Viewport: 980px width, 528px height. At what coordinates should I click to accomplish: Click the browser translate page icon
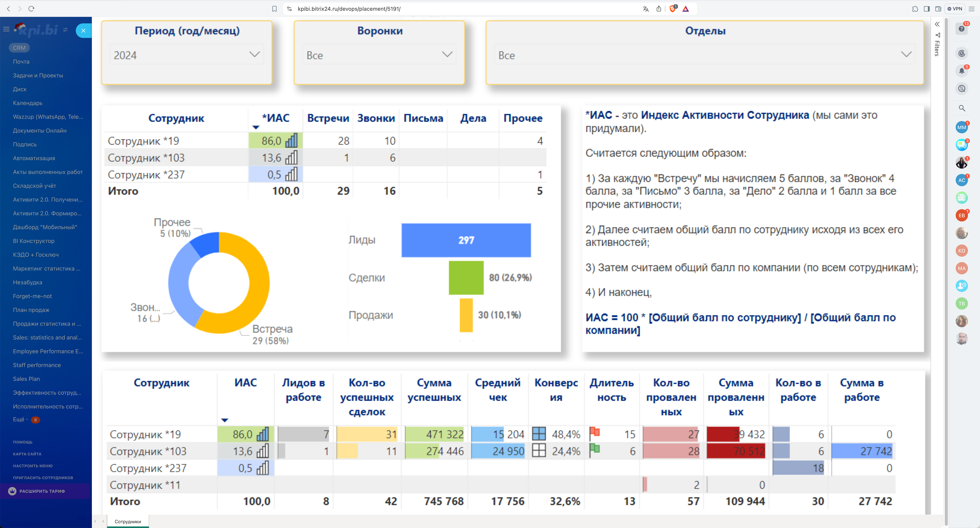coord(645,9)
